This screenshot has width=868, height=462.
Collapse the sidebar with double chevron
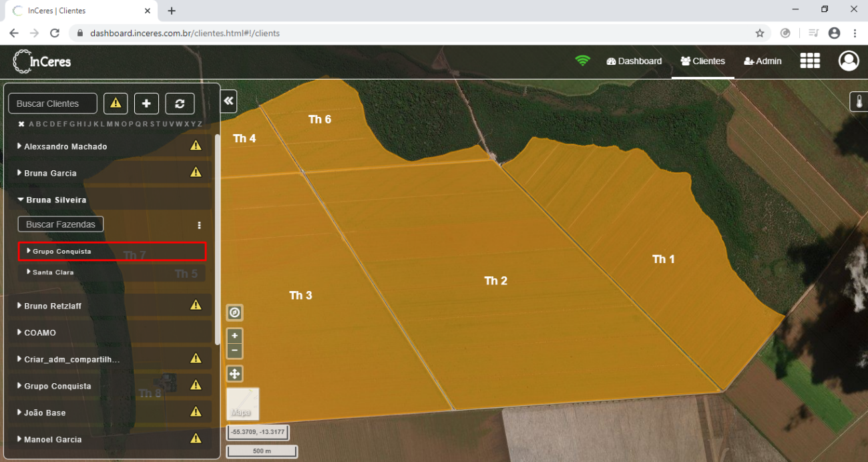click(229, 101)
